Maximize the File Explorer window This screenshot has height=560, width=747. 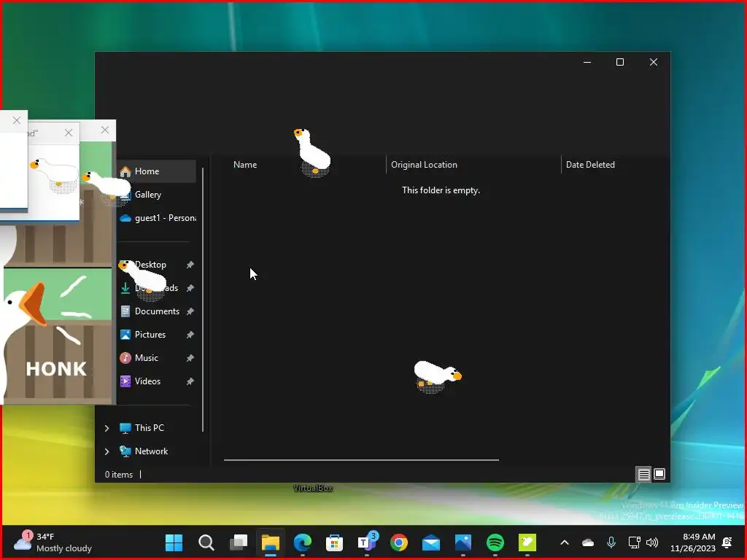point(620,63)
